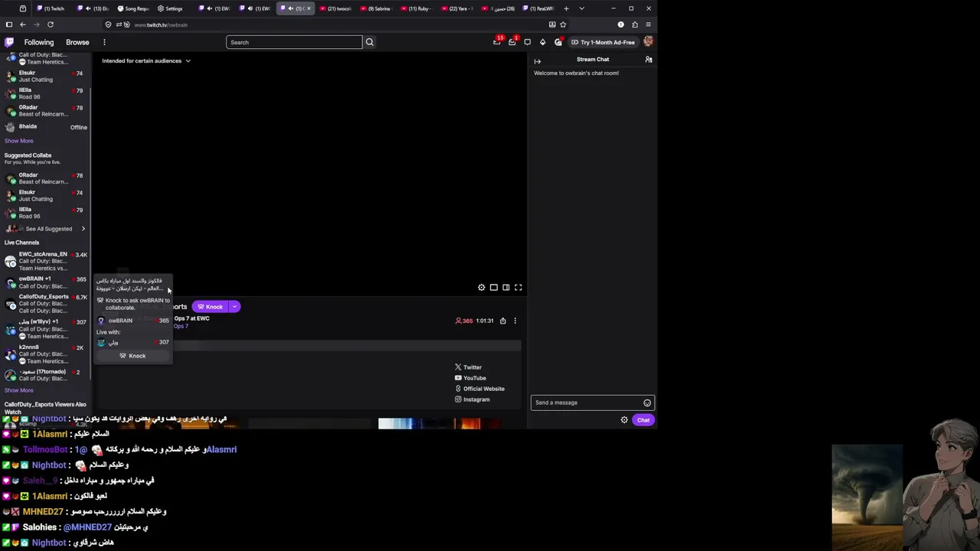Reload the page in the browser
The height and width of the screenshot is (551, 980).
tap(51, 24)
